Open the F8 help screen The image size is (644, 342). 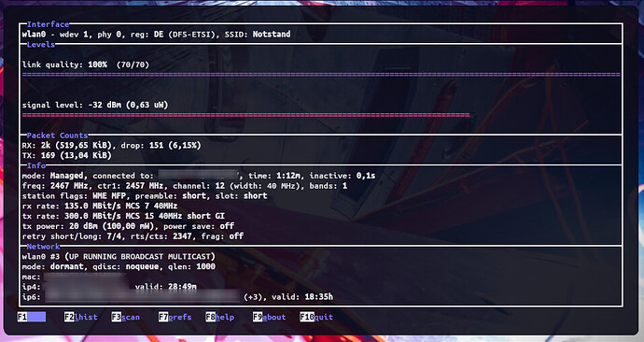[219, 317]
